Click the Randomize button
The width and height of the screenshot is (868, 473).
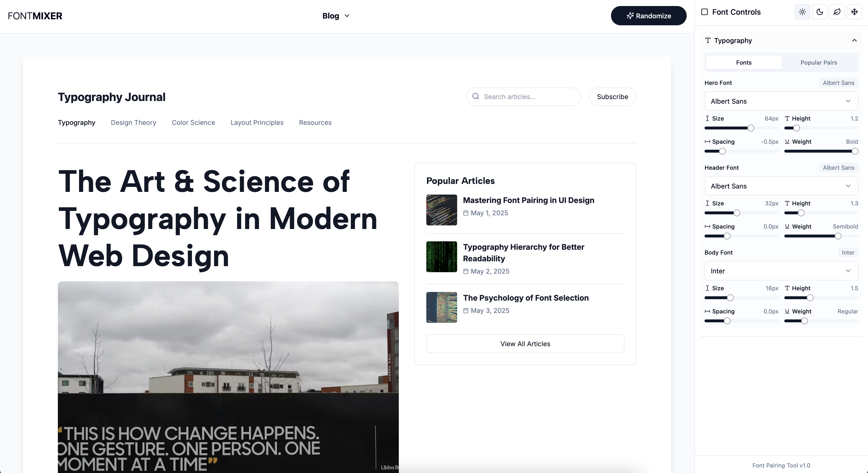click(x=649, y=16)
